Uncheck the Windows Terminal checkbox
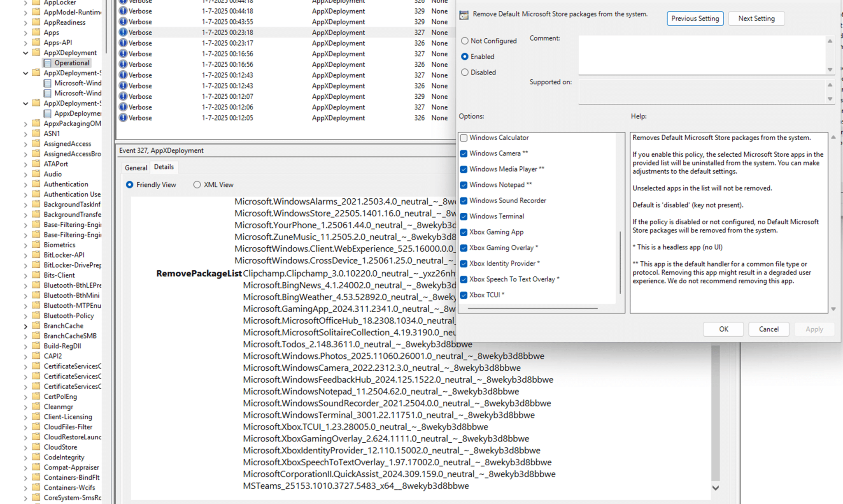This screenshot has width=843, height=504. (464, 216)
